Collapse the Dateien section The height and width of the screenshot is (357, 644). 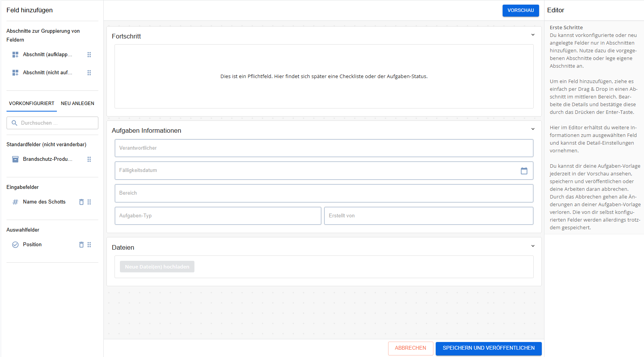point(533,246)
